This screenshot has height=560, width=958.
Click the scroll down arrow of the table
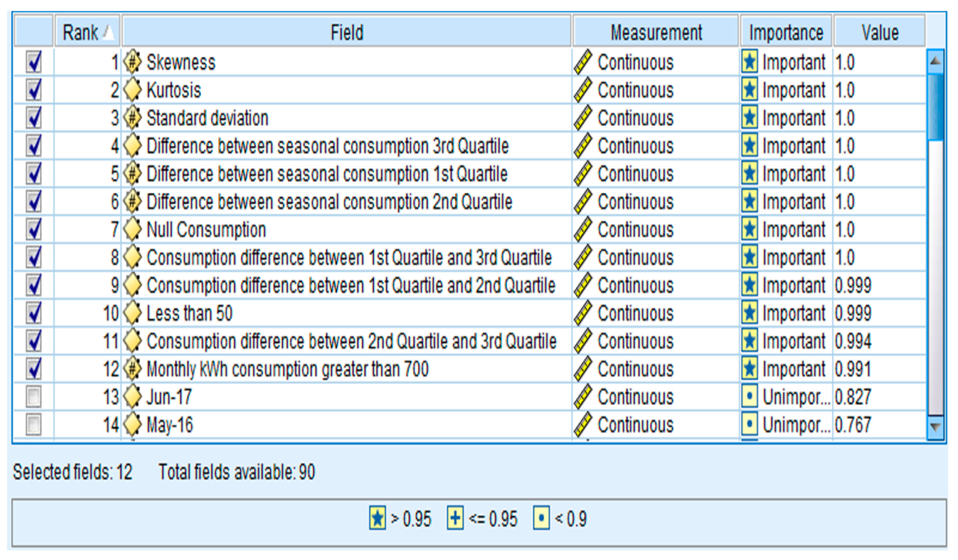[935, 427]
